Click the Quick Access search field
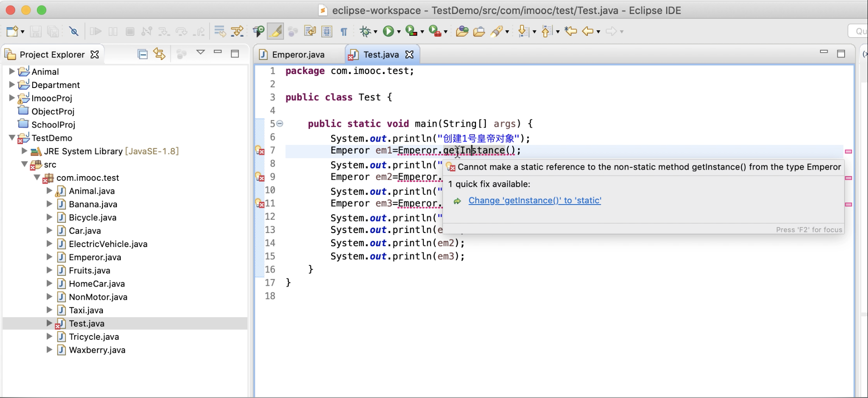The image size is (868, 398). tap(858, 31)
